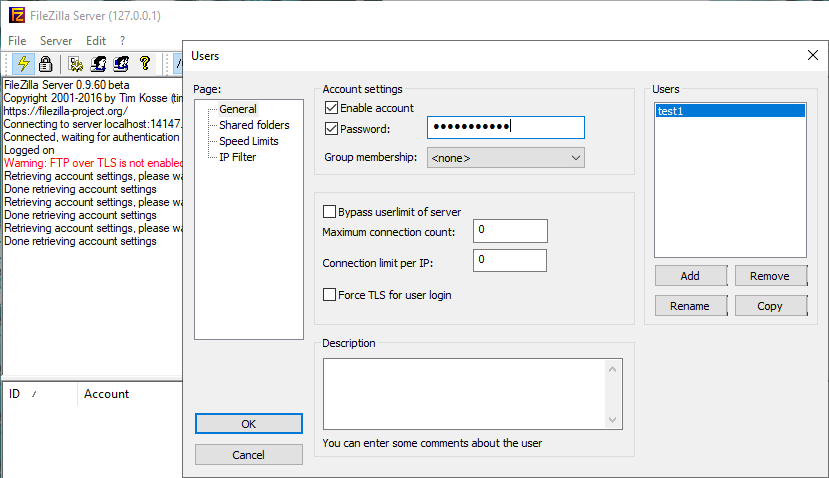Close the Users dialog with X

813,55
